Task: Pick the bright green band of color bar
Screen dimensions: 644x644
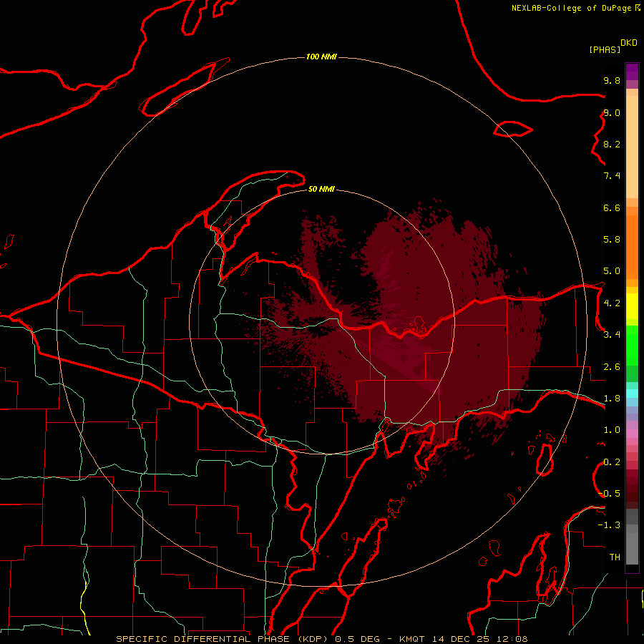Action: (632, 346)
